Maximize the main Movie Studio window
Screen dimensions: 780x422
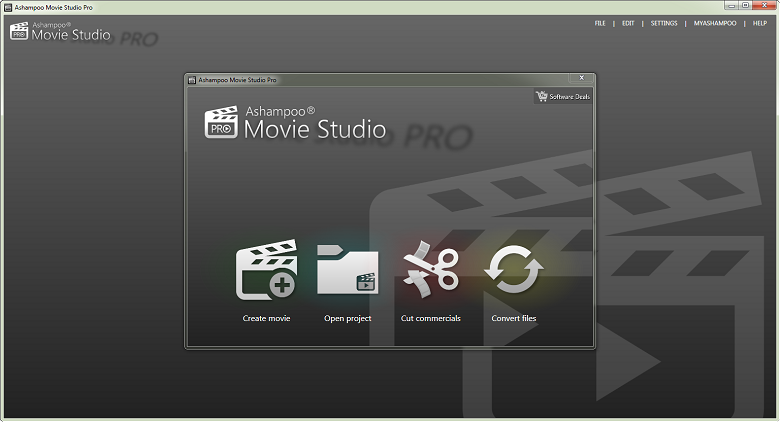pyautogui.click(x=746, y=6)
